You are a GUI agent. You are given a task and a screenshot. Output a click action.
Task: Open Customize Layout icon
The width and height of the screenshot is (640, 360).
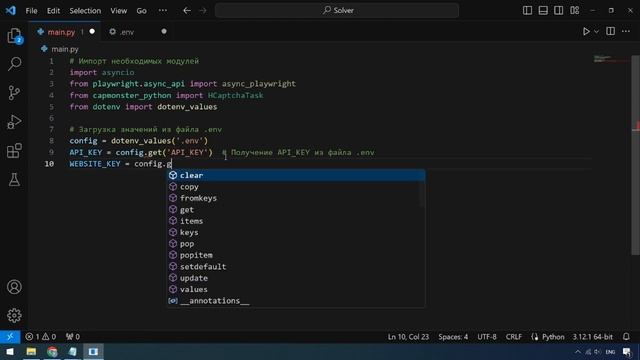coord(575,10)
